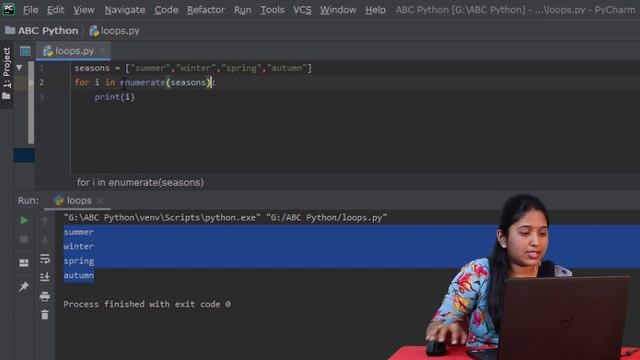640x360 pixels.
Task: Open the VCS menu
Action: click(x=302, y=9)
